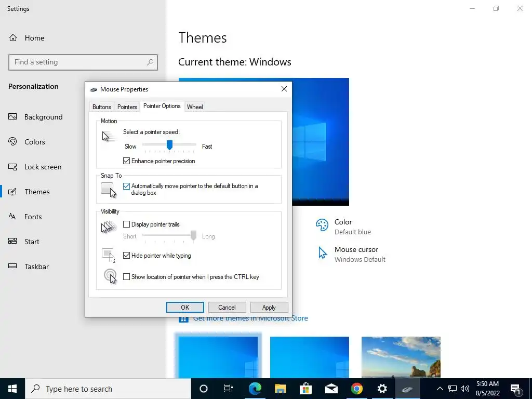The height and width of the screenshot is (399, 532).
Task: Launch Microsoft Edge from taskbar
Action: [x=255, y=389]
